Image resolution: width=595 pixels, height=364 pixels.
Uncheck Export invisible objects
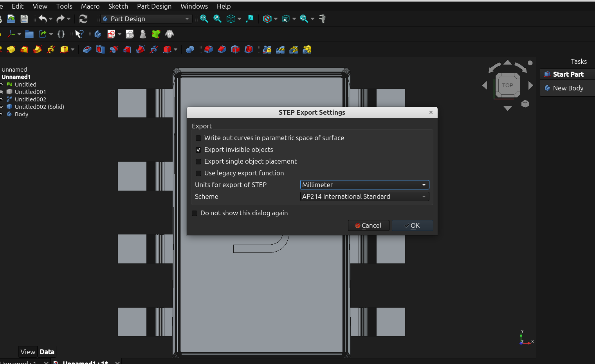(x=198, y=150)
